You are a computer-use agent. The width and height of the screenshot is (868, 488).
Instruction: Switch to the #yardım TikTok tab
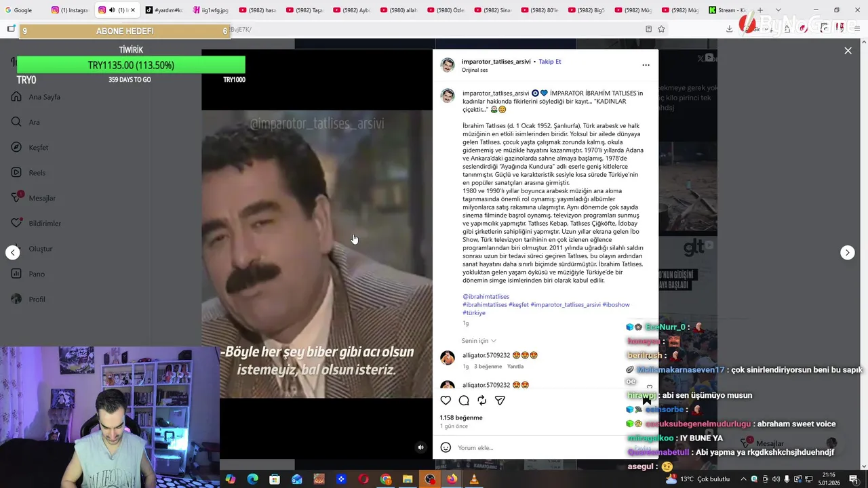click(x=163, y=10)
